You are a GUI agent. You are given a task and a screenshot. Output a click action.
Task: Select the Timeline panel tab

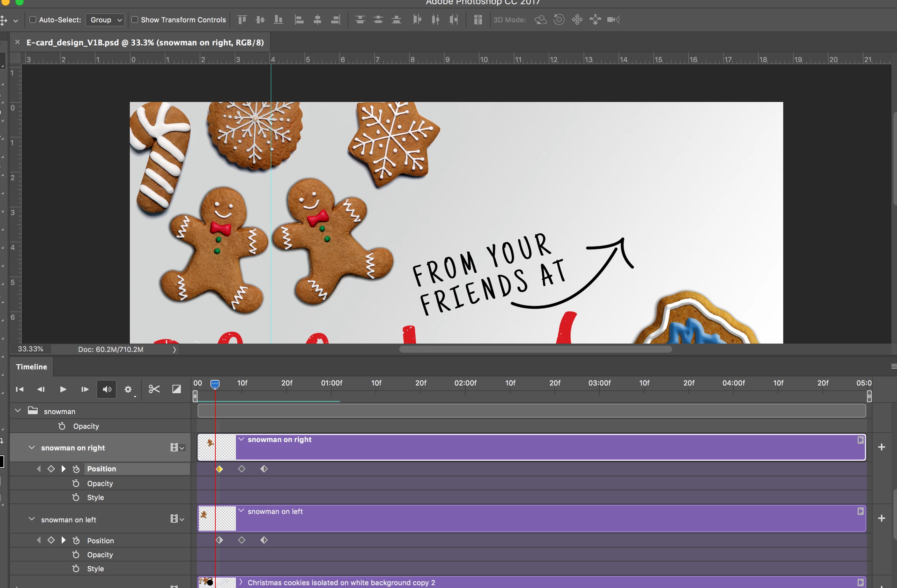pyautogui.click(x=32, y=366)
